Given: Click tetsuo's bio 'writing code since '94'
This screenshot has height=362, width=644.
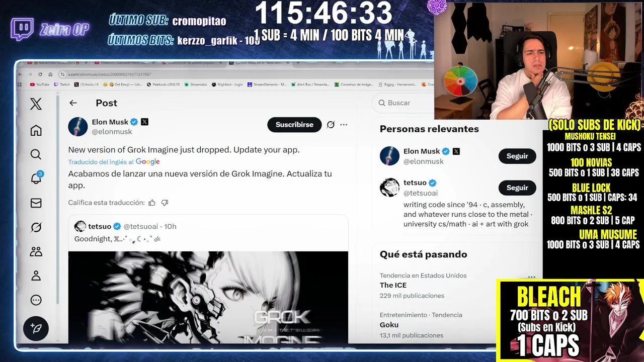Looking at the screenshot, I should click(x=467, y=214).
